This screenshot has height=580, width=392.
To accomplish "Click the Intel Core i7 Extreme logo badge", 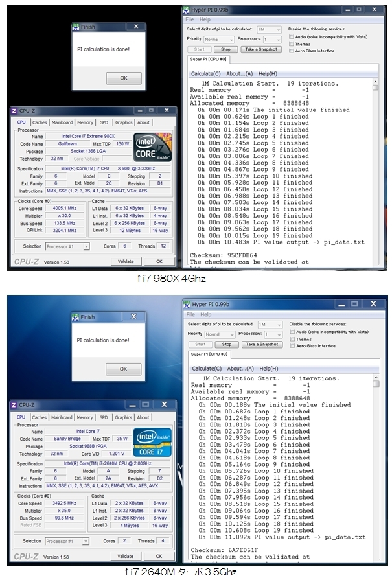I will pyautogui.click(x=152, y=148).
